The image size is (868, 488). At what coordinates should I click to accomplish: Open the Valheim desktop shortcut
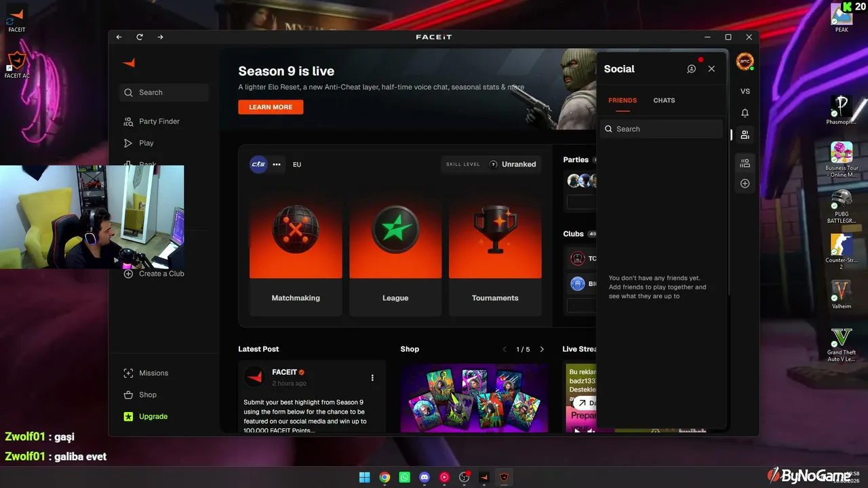[x=842, y=295]
